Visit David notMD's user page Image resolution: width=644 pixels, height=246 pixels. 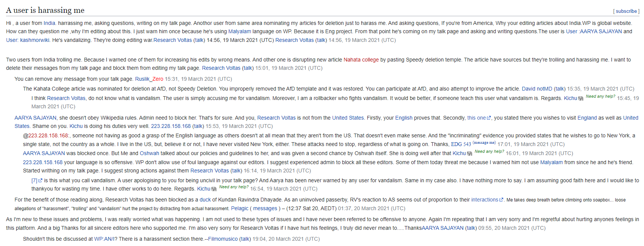(537, 89)
